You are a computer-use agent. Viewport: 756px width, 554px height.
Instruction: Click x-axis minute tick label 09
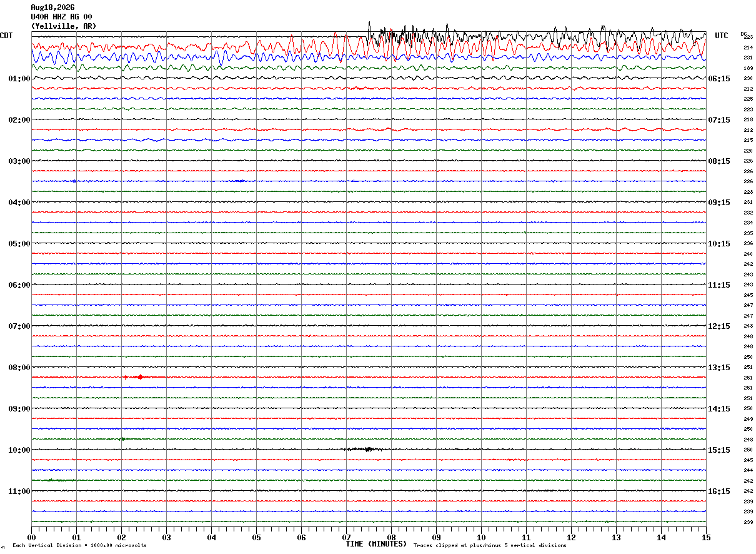[x=436, y=537]
